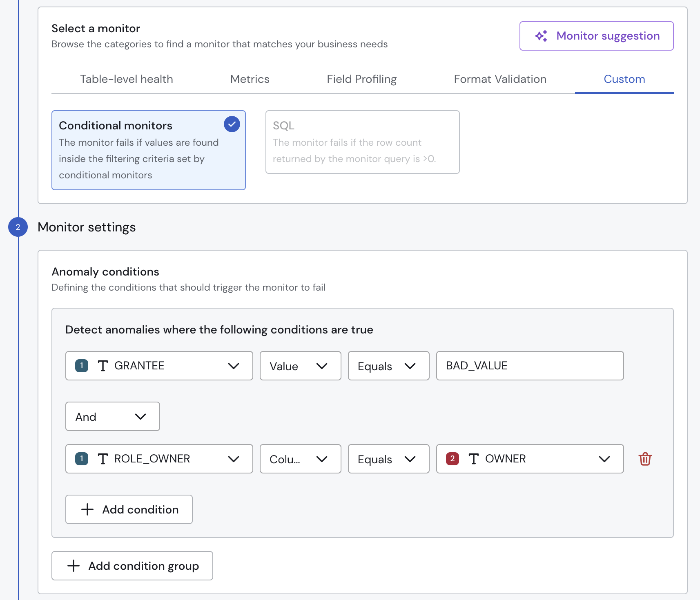Delete the ROLE_OWNER condition with trash icon

(x=645, y=459)
